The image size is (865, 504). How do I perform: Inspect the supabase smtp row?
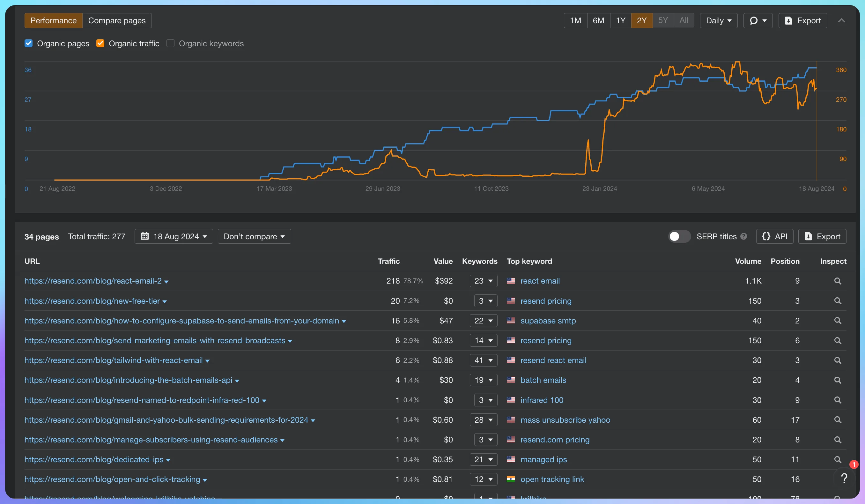[838, 321]
